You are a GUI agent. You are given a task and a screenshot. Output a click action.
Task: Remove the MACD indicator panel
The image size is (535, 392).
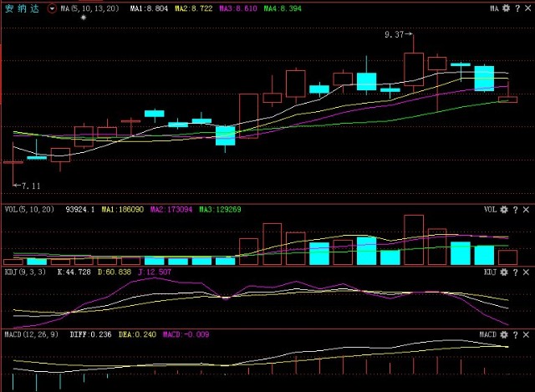tap(524, 334)
